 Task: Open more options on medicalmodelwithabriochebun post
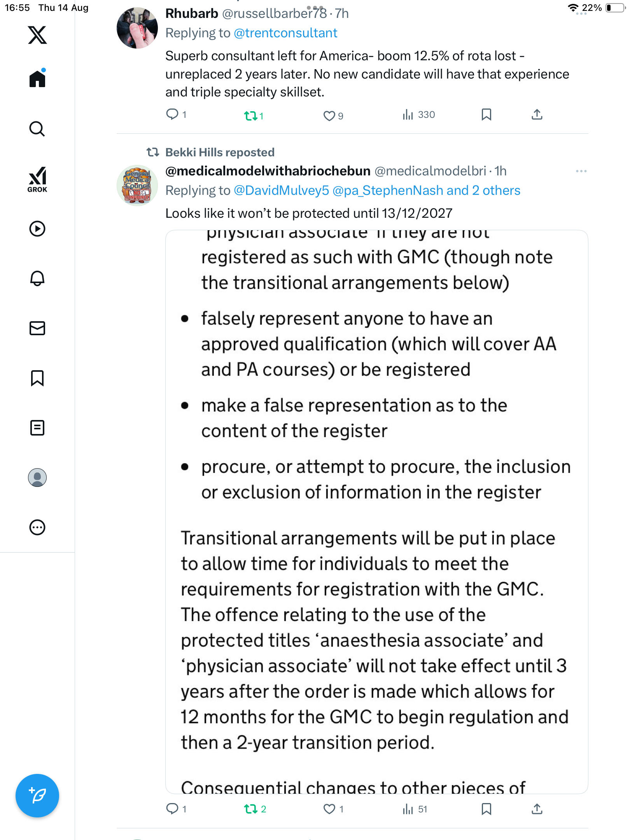click(x=581, y=171)
